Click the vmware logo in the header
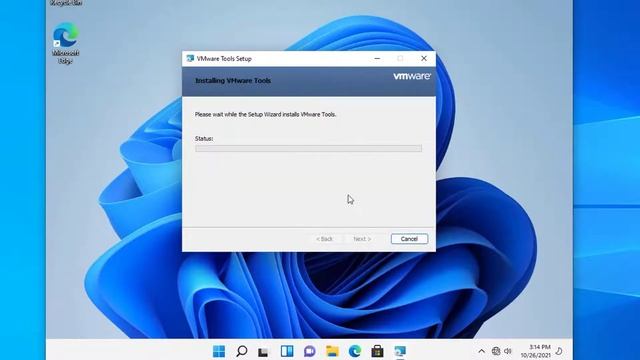 (412, 76)
